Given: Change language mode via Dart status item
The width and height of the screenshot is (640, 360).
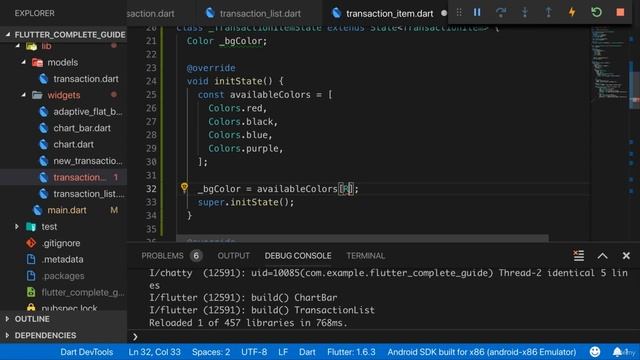Looking at the screenshot, I should point(307,352).
